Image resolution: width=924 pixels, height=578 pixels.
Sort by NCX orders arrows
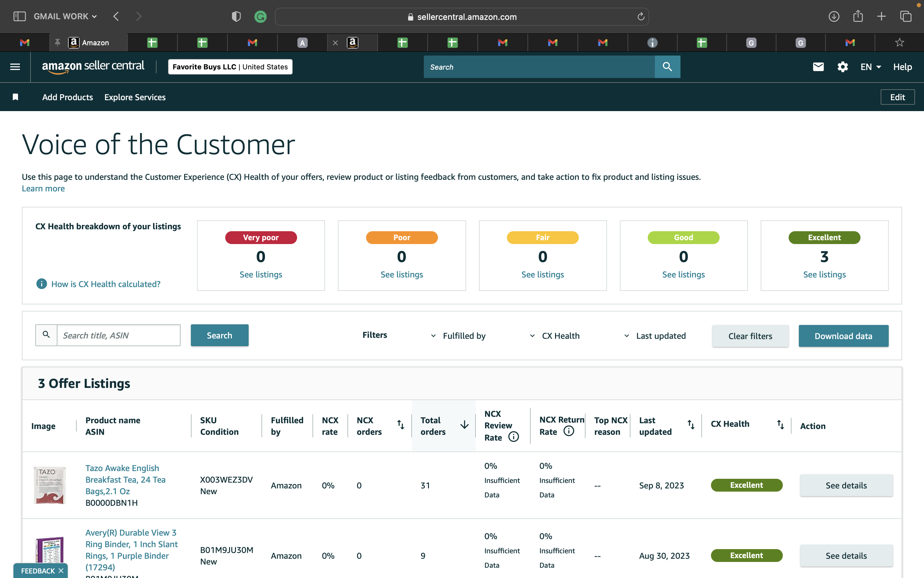pyautogui.click(x=400, y=425)
